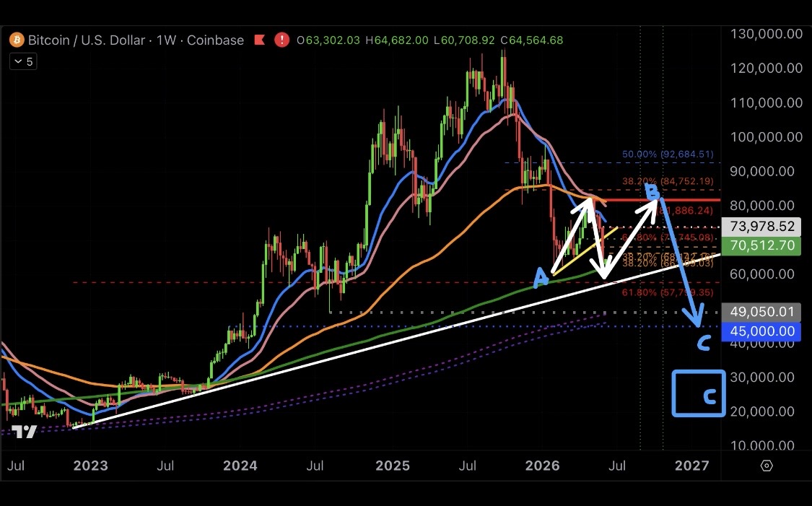The height and width of the screenshot is (506, 812).
Task: Open chart settings hexagon gear icon
Action: (x=767, y=466)
